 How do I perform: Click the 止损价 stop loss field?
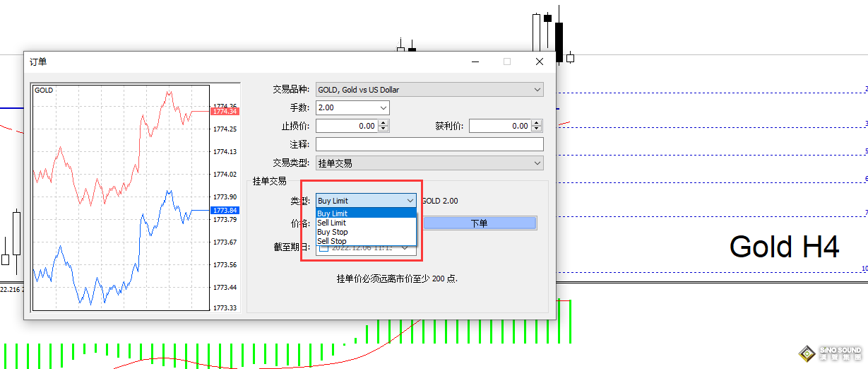347,126
